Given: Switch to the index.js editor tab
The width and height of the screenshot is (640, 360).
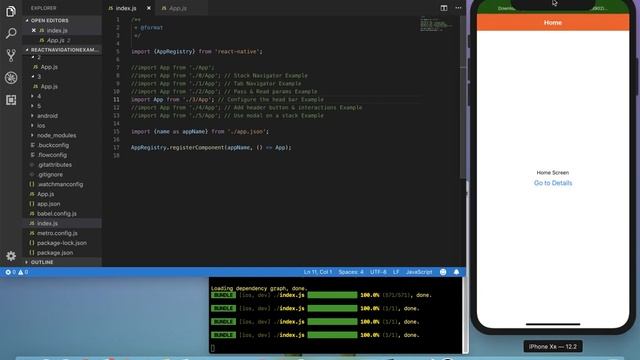Looking at the screenshot, I should coord(126,8).
